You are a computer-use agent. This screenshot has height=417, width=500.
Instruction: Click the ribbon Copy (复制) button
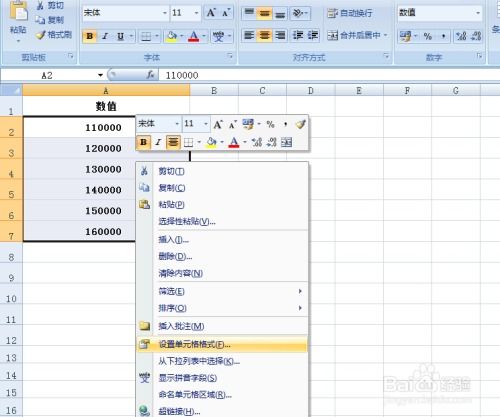coord(50,20)
